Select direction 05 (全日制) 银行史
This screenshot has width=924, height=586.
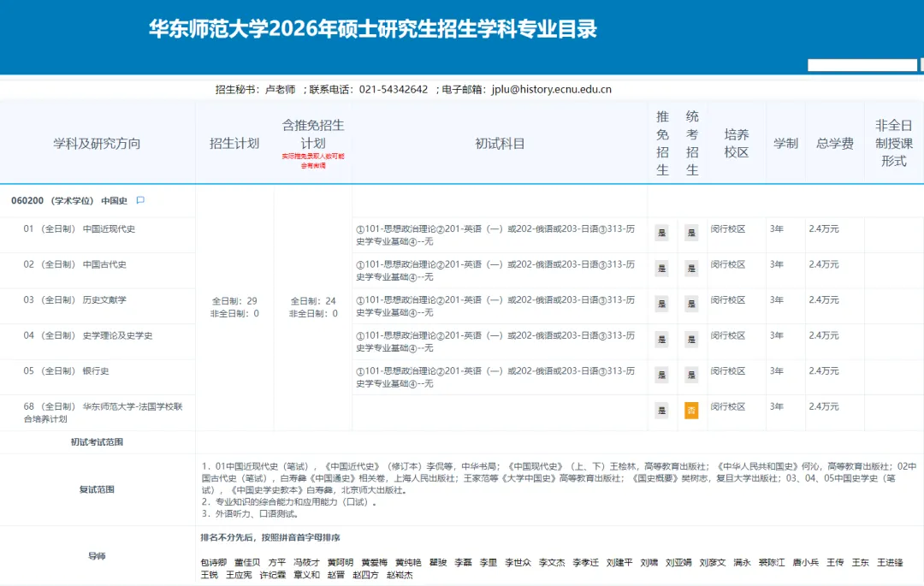point(66,371)
